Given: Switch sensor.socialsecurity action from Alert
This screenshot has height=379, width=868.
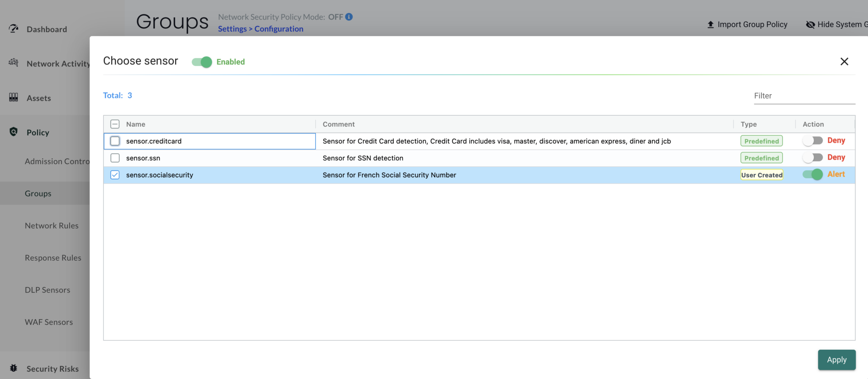Looking at the screenshot, I should point(812,174).
